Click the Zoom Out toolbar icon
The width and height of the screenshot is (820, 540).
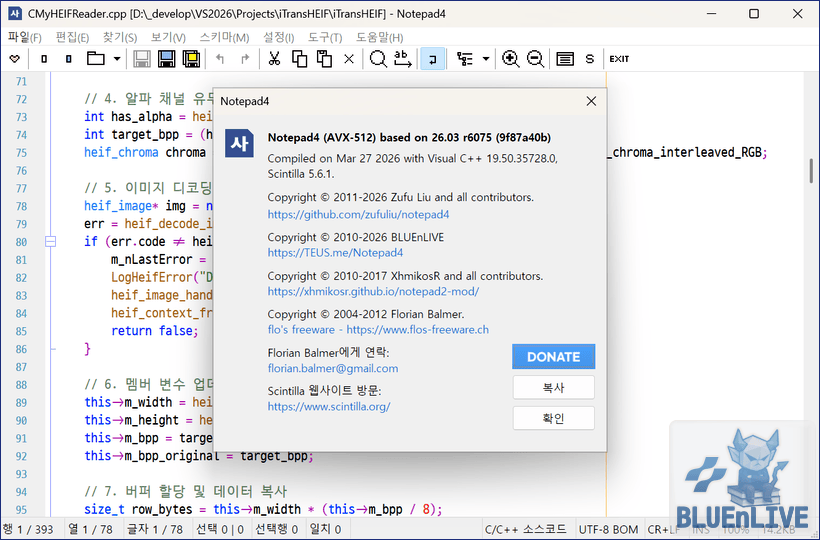[536, 59]
